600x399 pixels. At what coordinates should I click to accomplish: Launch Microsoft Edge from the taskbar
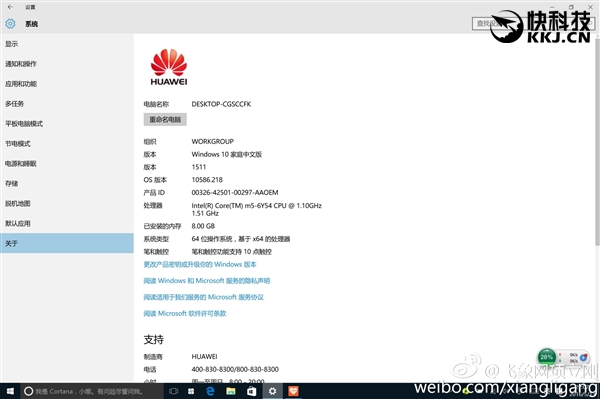210,391
